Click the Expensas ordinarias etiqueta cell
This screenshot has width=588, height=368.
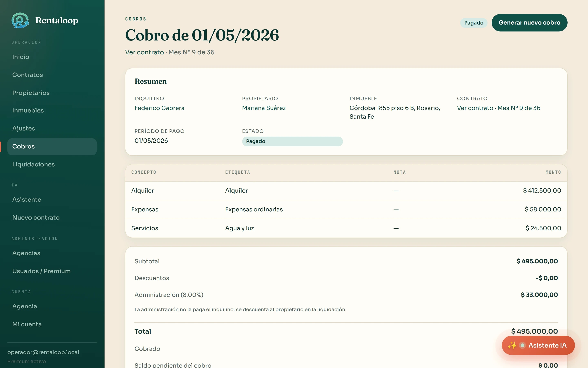[254, 209]
